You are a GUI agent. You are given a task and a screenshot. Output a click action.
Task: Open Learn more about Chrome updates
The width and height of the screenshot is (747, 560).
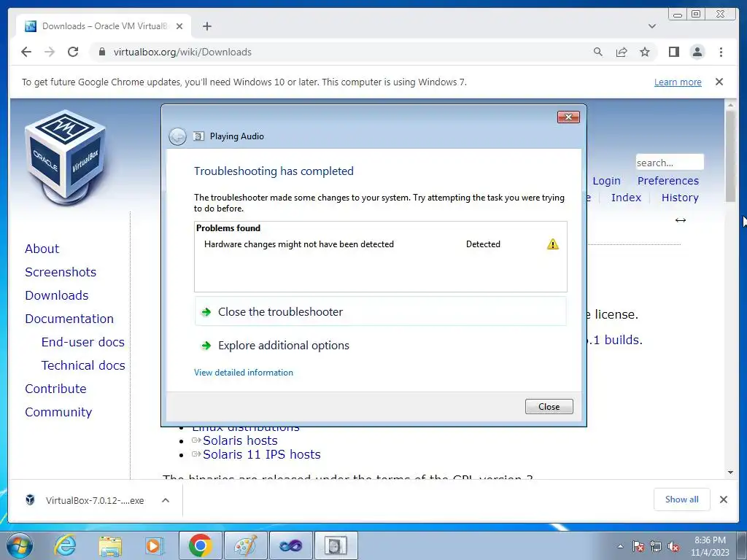(678, 82)
